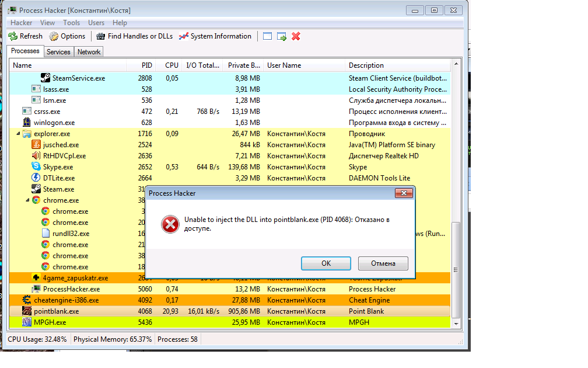Open the Hacker menu

(22, 23)
